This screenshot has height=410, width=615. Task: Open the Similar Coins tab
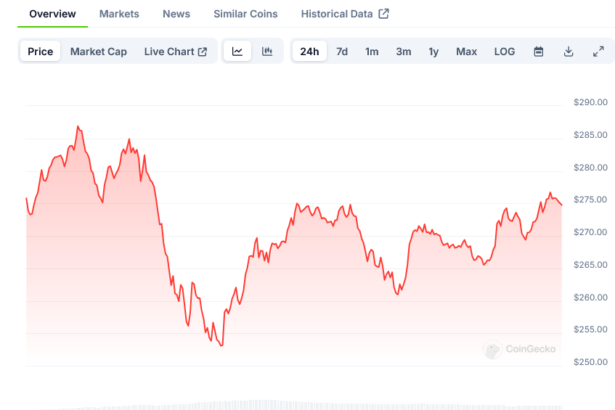[247, 14]
